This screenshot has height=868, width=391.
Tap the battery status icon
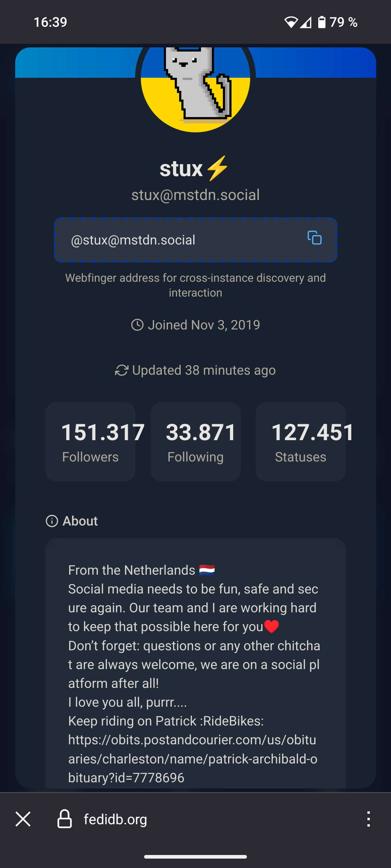(321, 22)
